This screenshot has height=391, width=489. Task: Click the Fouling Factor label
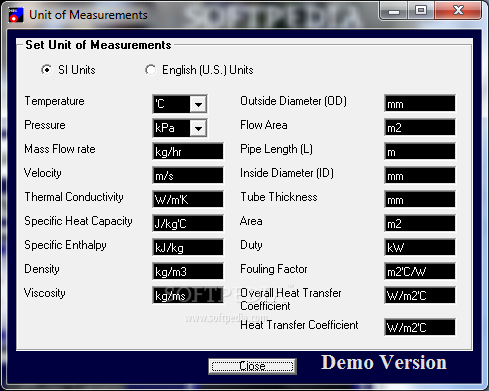274,269
